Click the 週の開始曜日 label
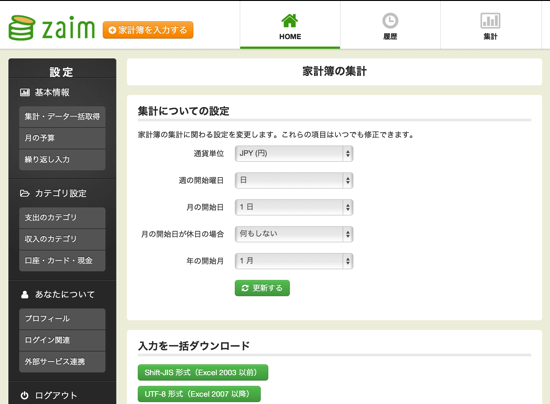Image resolution: width=550 pixels, height=404 pixels. 201,181
